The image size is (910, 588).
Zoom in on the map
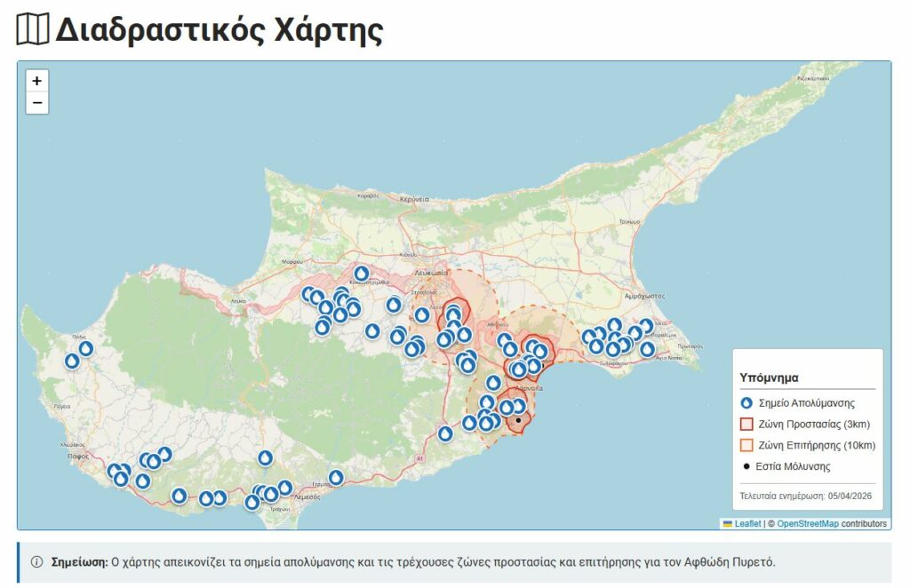36,81
